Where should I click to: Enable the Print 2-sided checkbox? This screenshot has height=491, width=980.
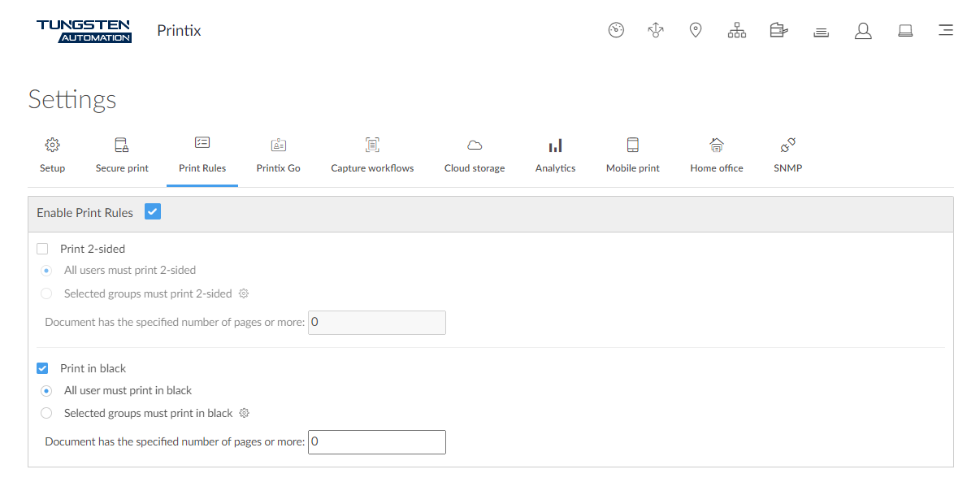[42, 249]
